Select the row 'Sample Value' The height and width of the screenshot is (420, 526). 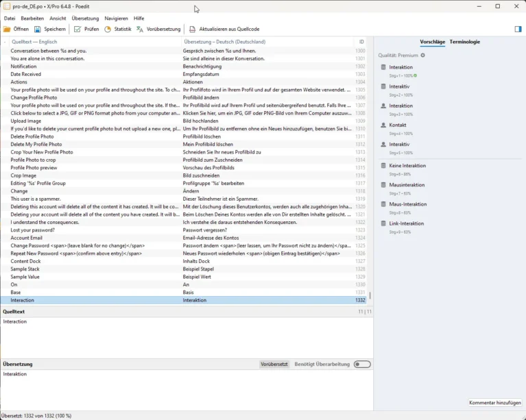pos(184,277)
